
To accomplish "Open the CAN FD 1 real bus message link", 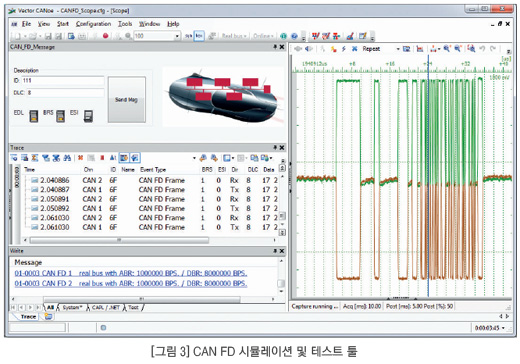I will pyautogui.click(x=131, y=273).
